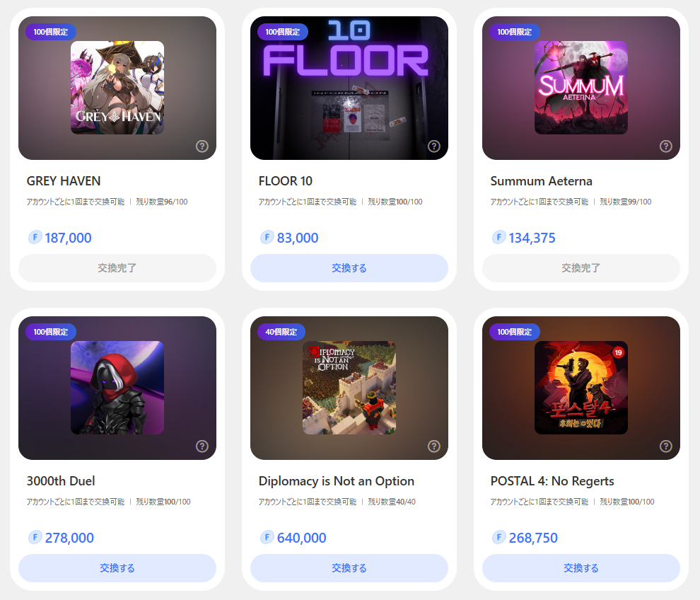Click the question mark on FLOOR 10 card

click(434, 146)
